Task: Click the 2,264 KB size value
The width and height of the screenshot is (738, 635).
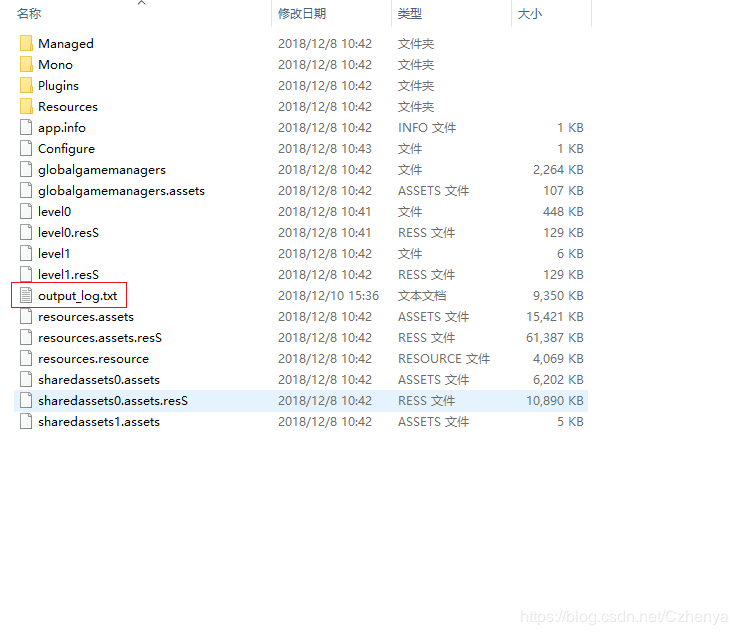Action: tap(558, 169)
